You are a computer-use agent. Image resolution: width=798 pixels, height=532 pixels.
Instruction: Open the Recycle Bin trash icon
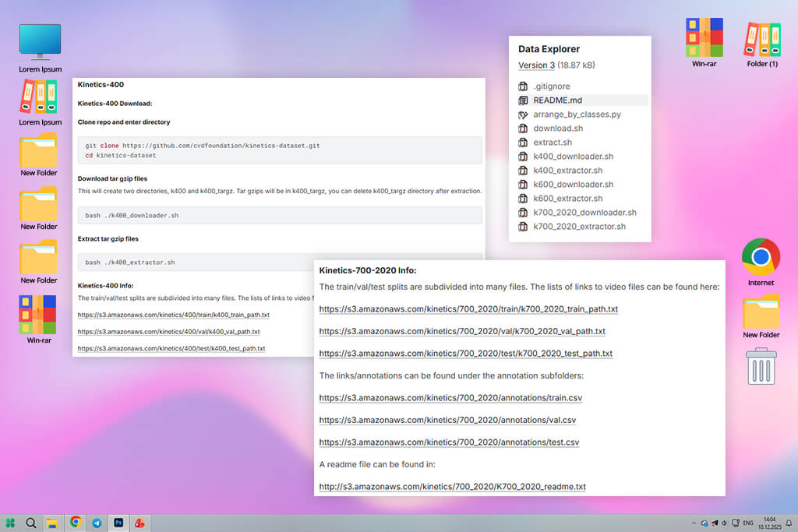click(x=761, y=366)
